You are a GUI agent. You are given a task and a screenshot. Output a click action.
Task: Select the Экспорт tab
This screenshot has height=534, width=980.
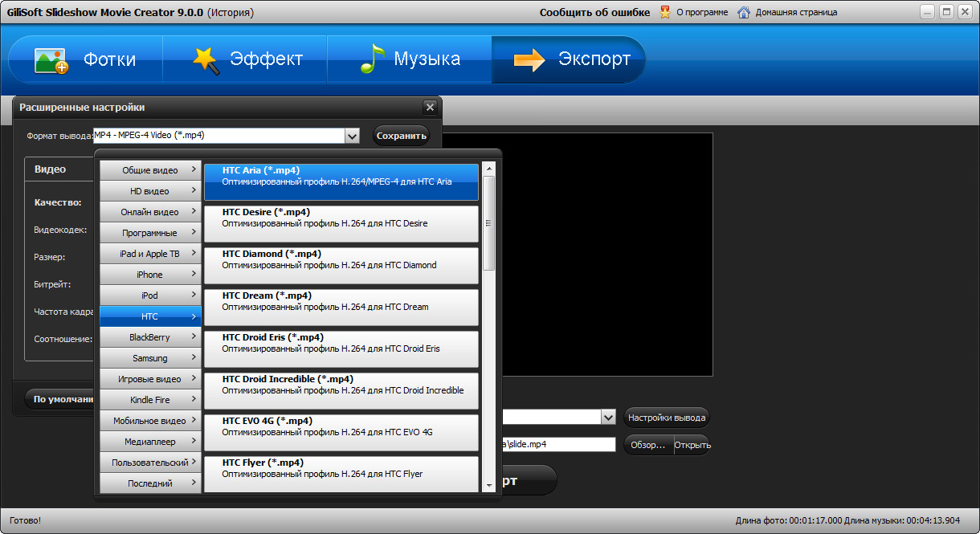pyautogui.click(x=570, y=59)
